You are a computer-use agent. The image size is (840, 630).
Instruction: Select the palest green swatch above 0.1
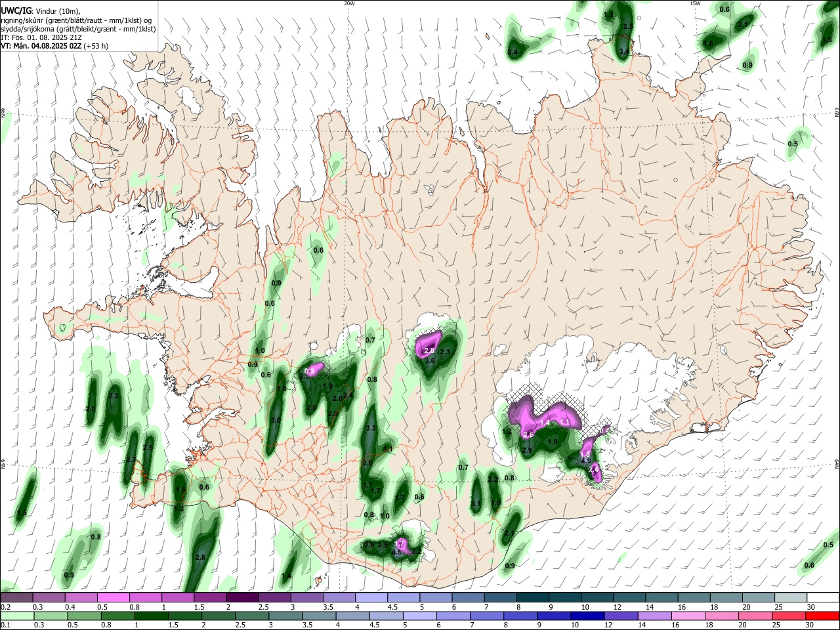tap(16, 616)
